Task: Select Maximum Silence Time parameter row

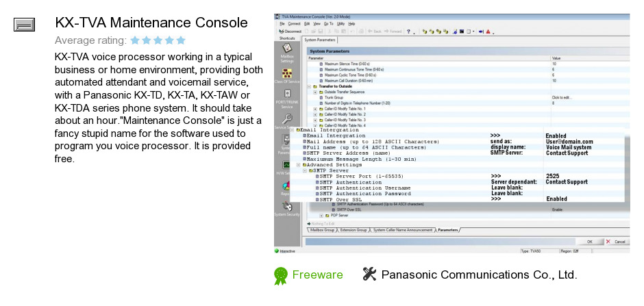Action: [x=468, y=64]
